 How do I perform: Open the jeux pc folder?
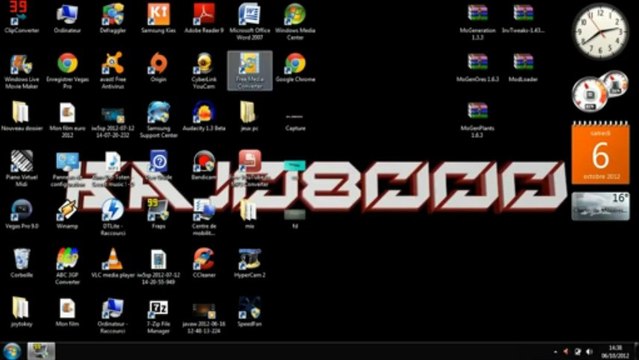tap(250, 115)
